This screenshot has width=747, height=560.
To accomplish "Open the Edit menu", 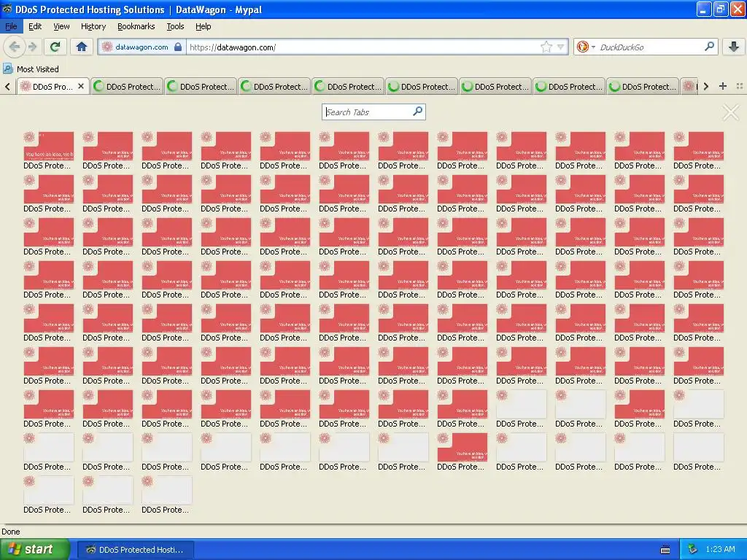I will coord(35,26).
